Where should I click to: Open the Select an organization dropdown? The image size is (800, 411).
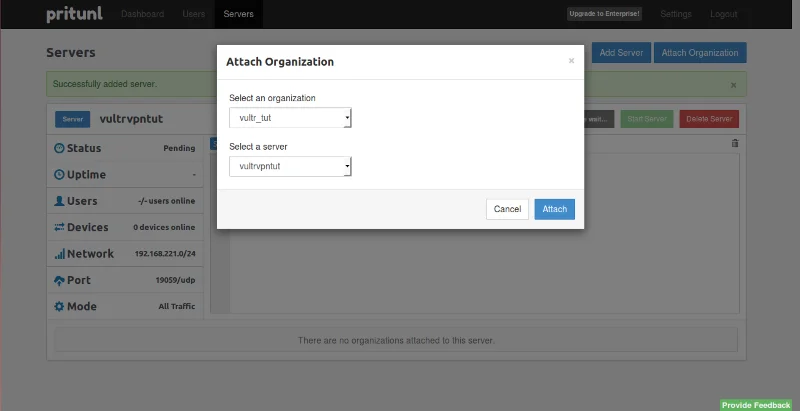pyautogui.click(x=290, y=118)
